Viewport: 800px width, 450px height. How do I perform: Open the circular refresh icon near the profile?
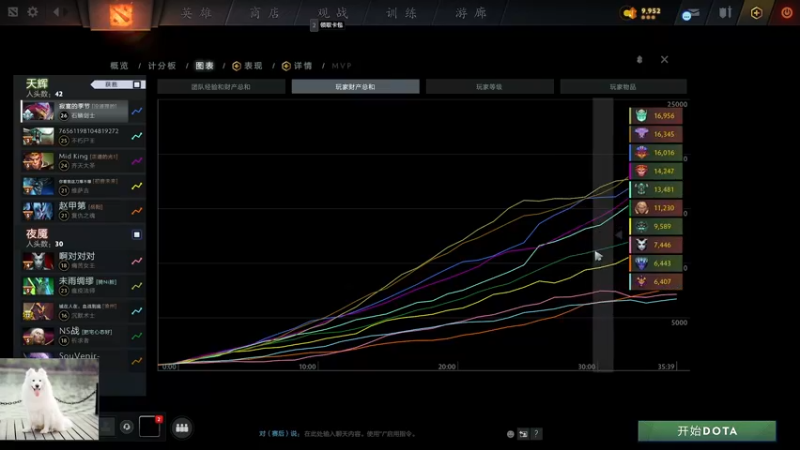click(127, 427)
